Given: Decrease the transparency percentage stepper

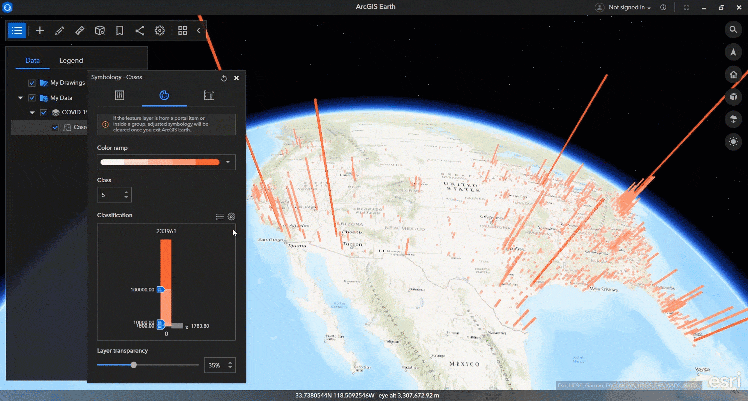Looking at the screenshot, I should pyautogui.click(x=230, y=368).
